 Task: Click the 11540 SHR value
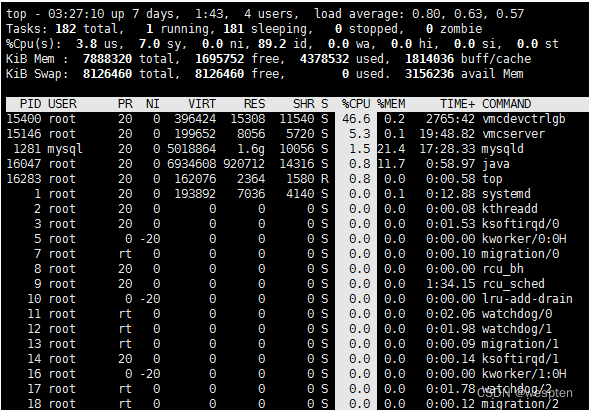(x=297, y=119)
